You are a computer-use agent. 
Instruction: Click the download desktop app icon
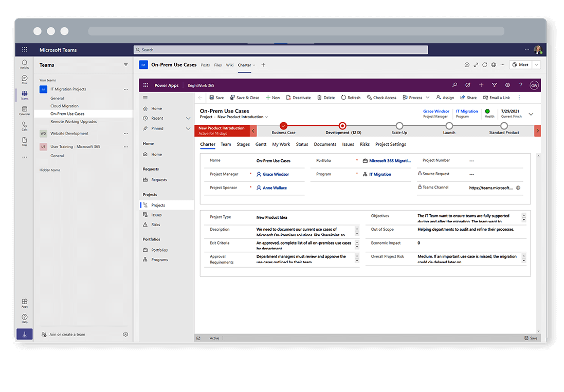(x=25, y=334)
